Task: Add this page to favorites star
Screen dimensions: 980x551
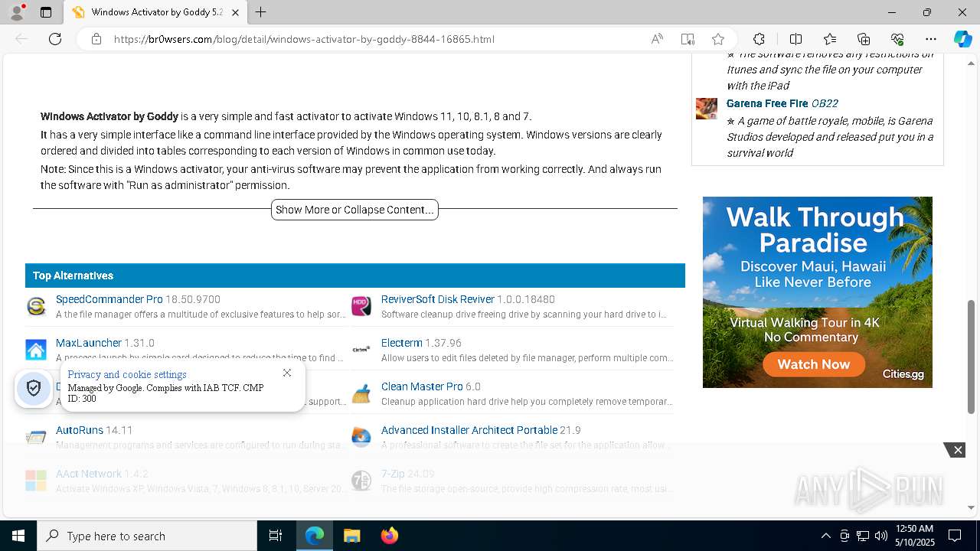Action: click(718, 39)
